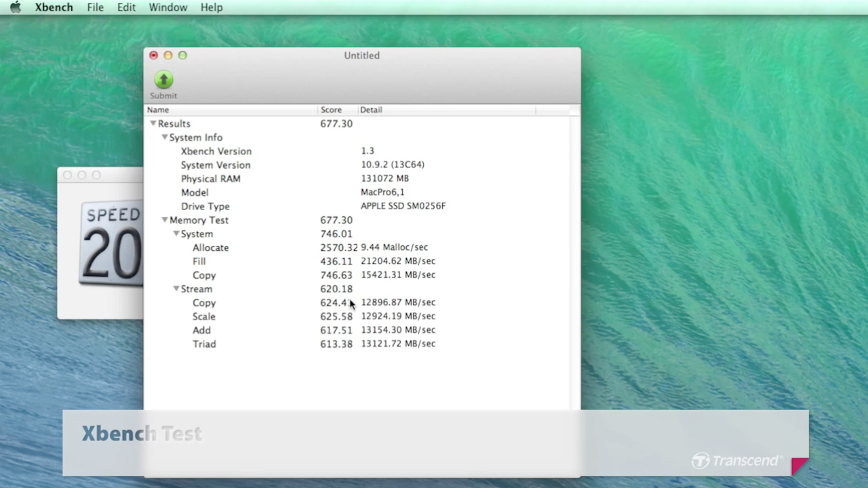Viewport: 868px width, 488px height.
Task: Click the Speed 20 Xbench logo image
Action: pos(112,243)
